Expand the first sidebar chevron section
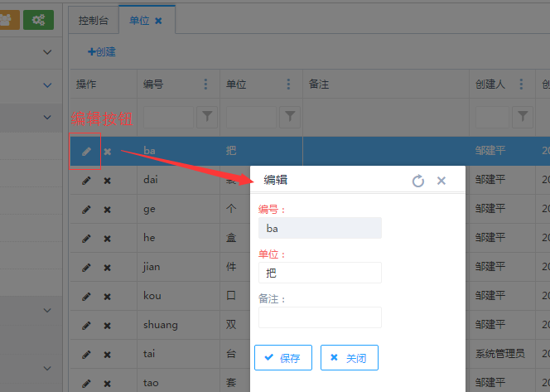This screenshot has height=392, width=550. point(46,52)
